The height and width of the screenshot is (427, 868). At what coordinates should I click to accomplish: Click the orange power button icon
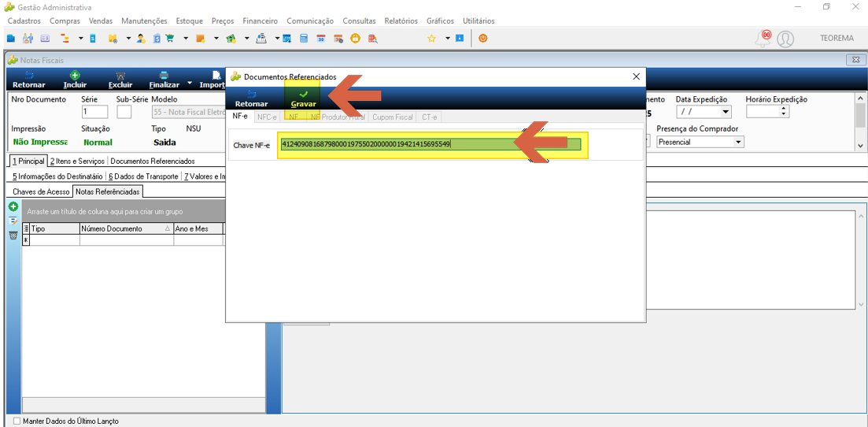(x=483, y=39)
